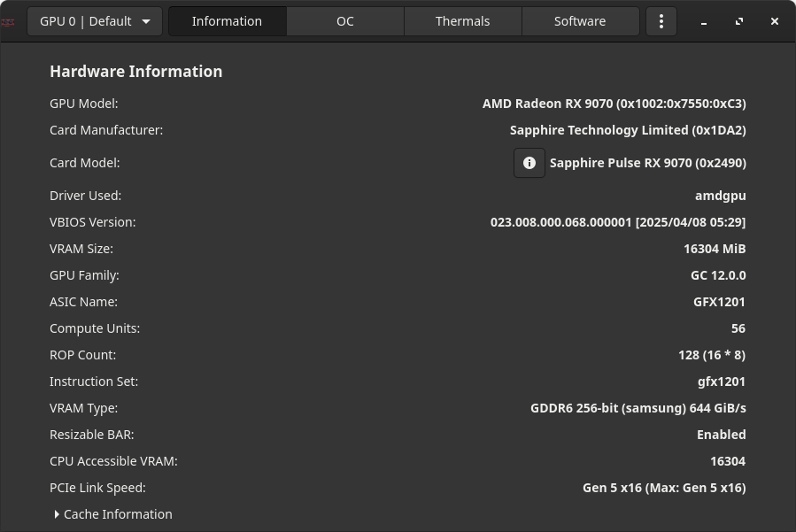The image size is (796, 532).
Task: Go to the Thermals tab
Action: pyautogui.click(x=462, y=21)
